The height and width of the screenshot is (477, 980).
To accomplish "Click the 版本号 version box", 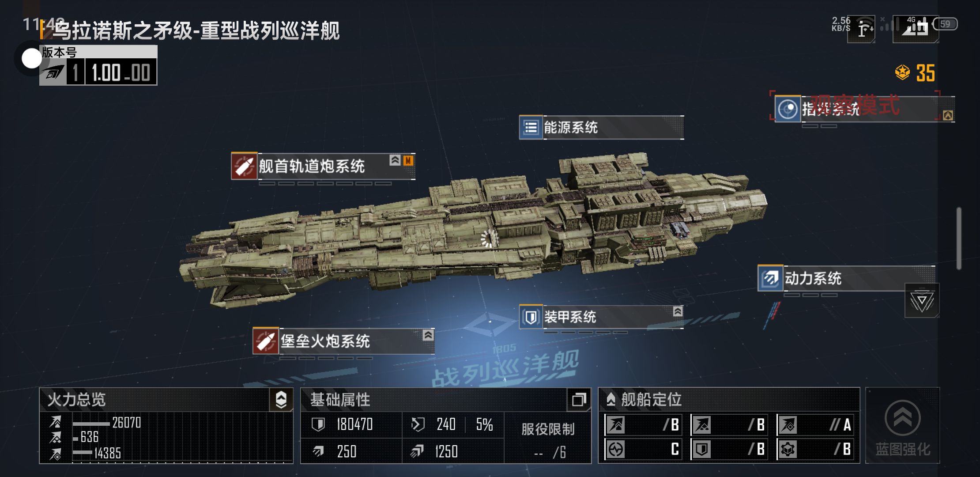I will tap(98, 65).
